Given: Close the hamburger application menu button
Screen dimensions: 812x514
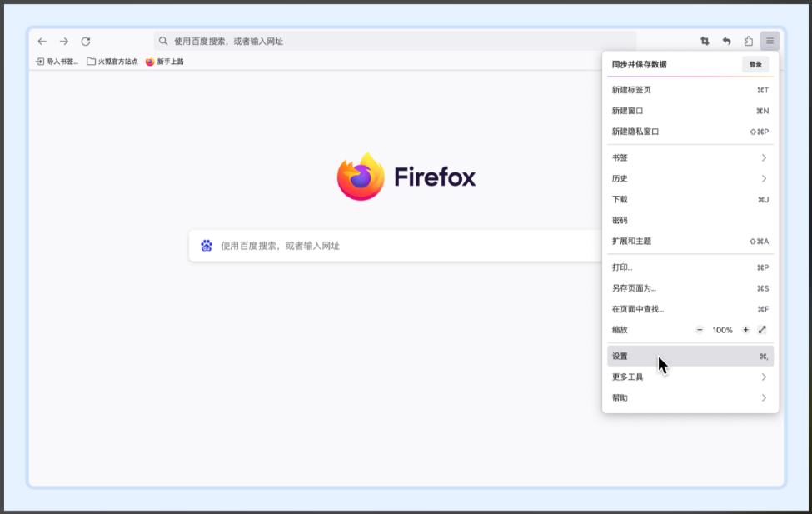Looking at the screenshot, I should (770, 41).
